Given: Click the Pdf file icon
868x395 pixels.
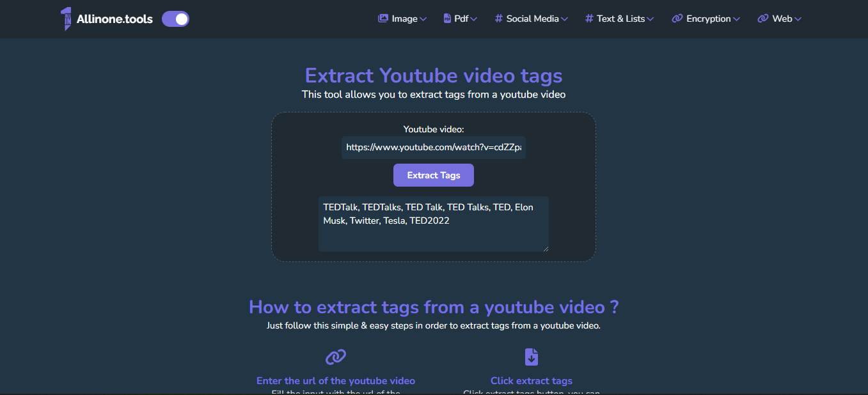Looking at the screenshot, I should [447, 19].
